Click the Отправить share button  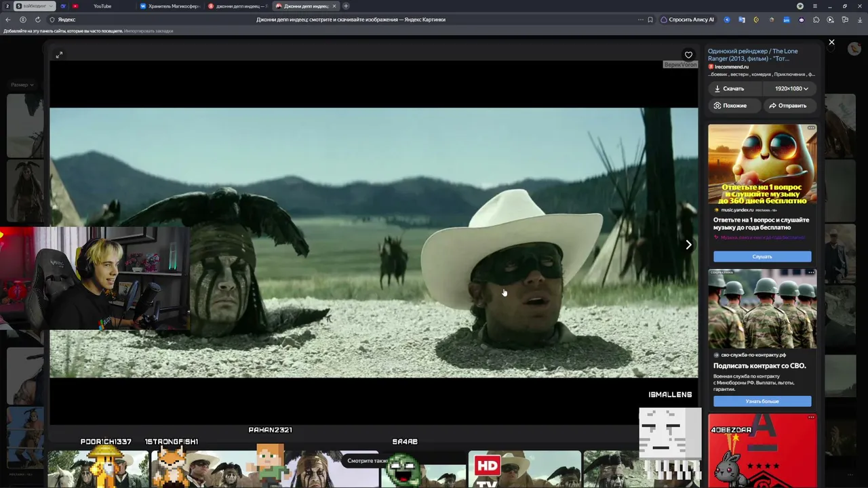(x=790, y=106)
